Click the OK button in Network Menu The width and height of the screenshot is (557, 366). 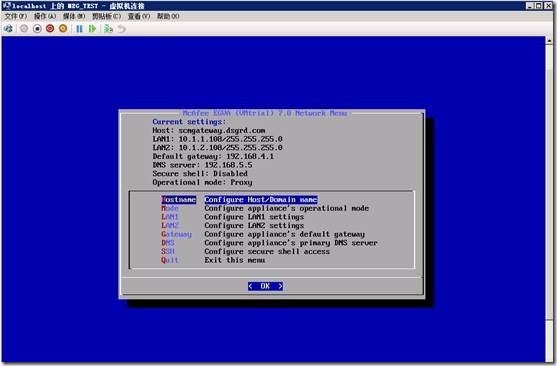(x=265, y=286)
